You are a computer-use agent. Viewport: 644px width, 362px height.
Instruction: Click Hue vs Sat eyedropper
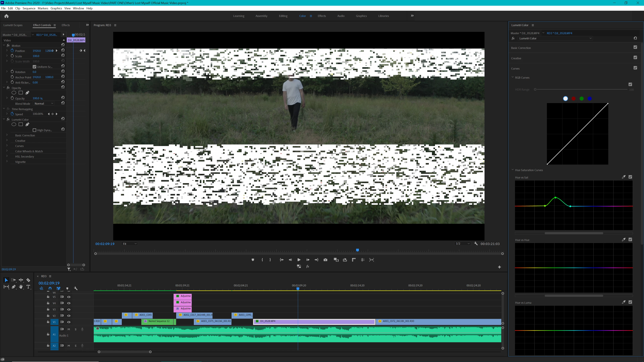[624, 177]
